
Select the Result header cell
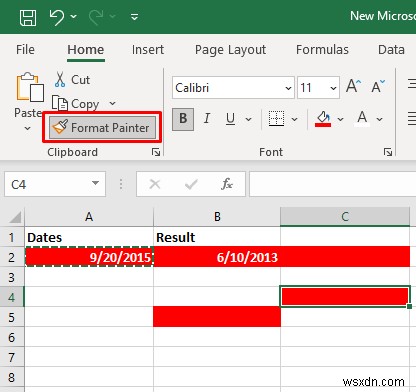pyautogui.click(x=217, y=237)
